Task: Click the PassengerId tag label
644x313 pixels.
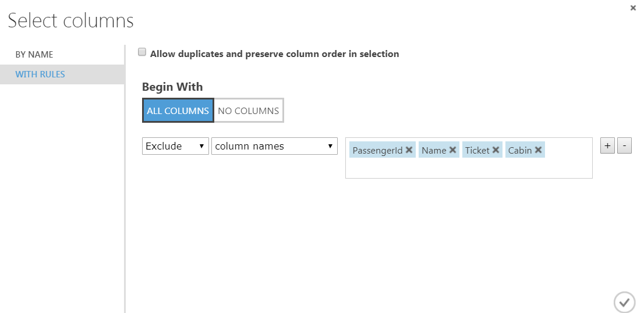Action: click(x=377, y=150)
